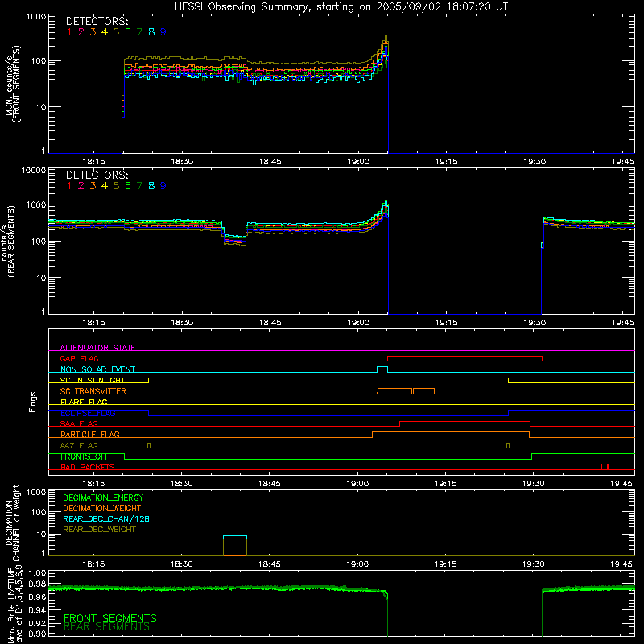Click the REAR_DEC_CHAN/128 legend entry

pos(106,518)
